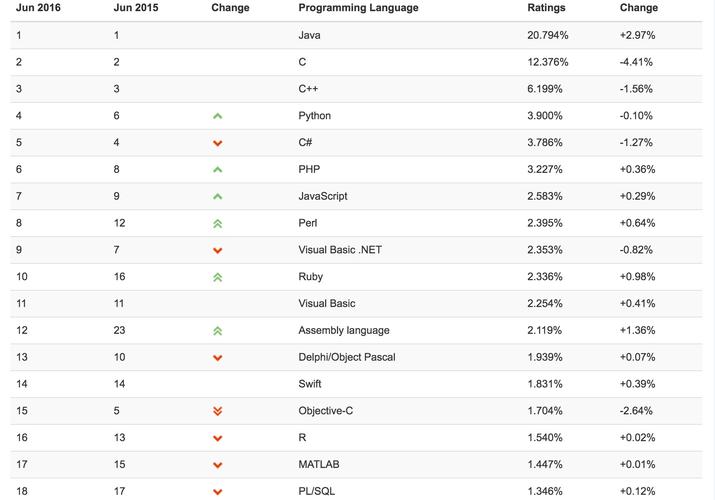Click the red down arrow beside MATLAB
715x500 pixels.
(x=218, y=465)
